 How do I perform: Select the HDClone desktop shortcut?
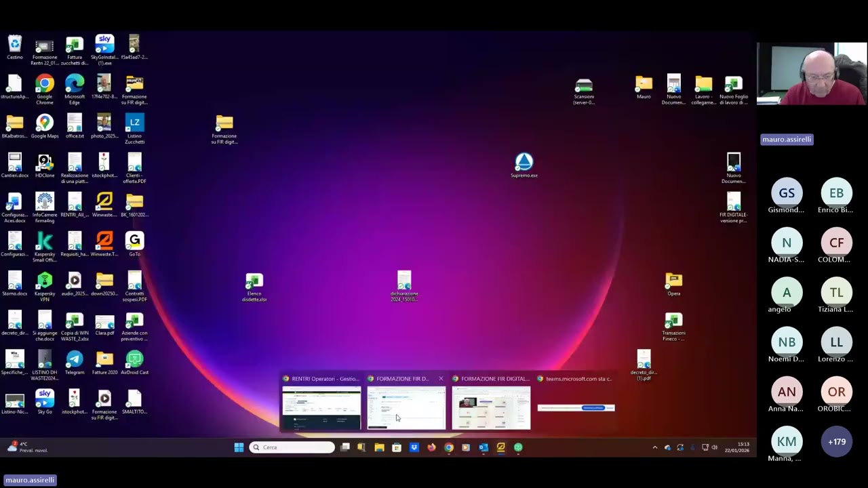(45, 165)
